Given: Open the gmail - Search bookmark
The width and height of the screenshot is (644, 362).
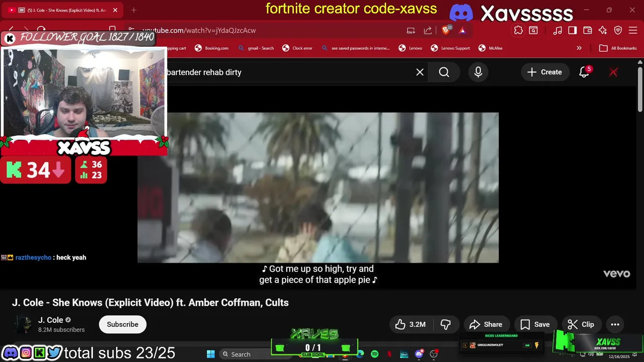Looking at the screenshot, I should (256, 48).
